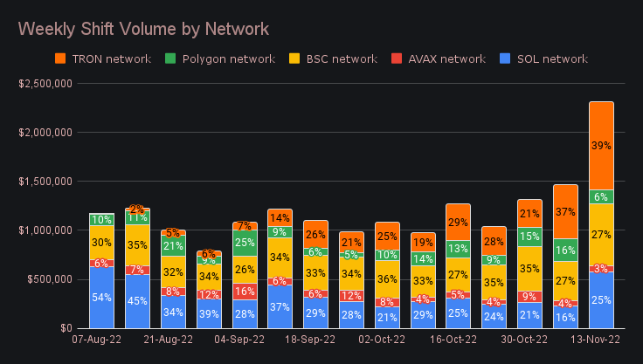Screen dimensions: 643x364
Task: Select the 'SOL network' legend label
Action: point(550,58)
